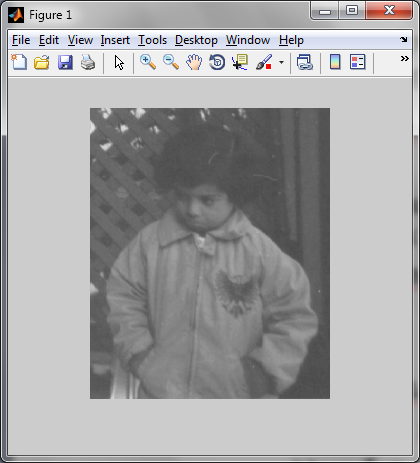
Task: Select the Brush data tool
Action: 264,62
